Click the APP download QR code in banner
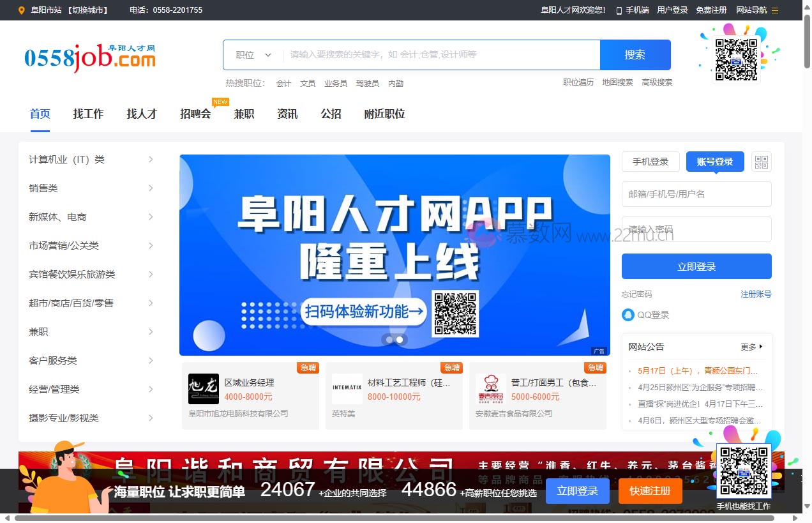 [455, 314]
